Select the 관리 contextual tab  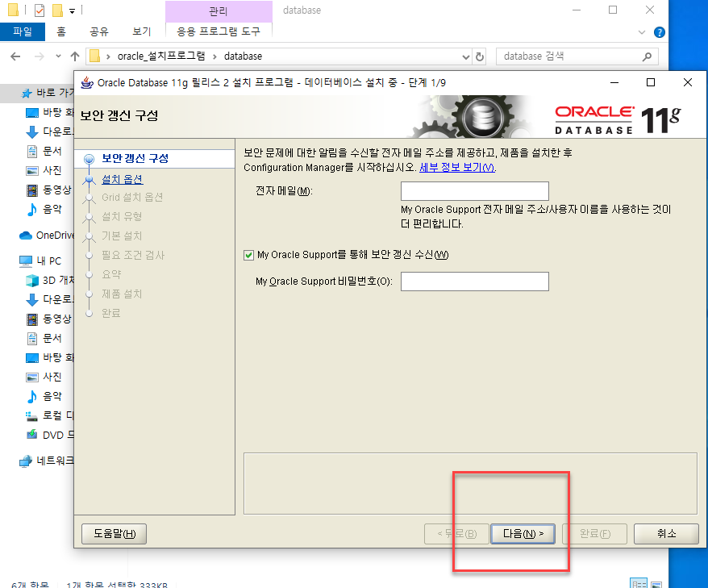pyautogui.click(x=219, y=11)
